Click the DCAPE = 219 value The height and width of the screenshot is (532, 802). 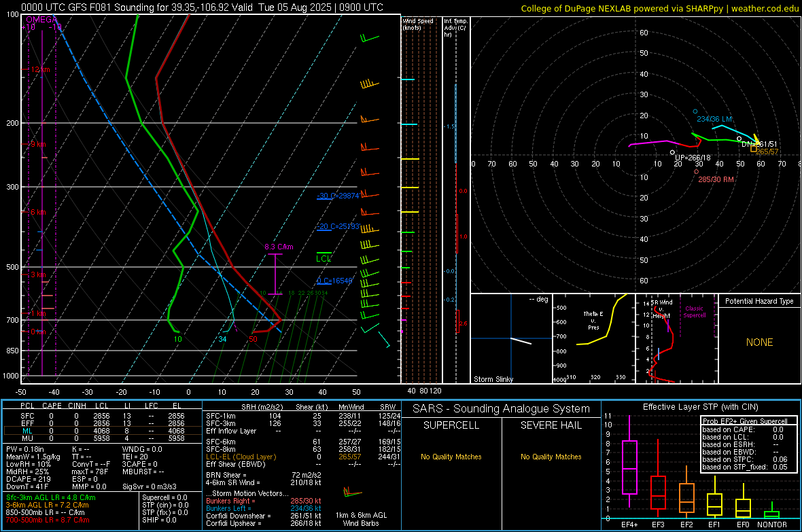pyautogui.click(x=28, y=479)
